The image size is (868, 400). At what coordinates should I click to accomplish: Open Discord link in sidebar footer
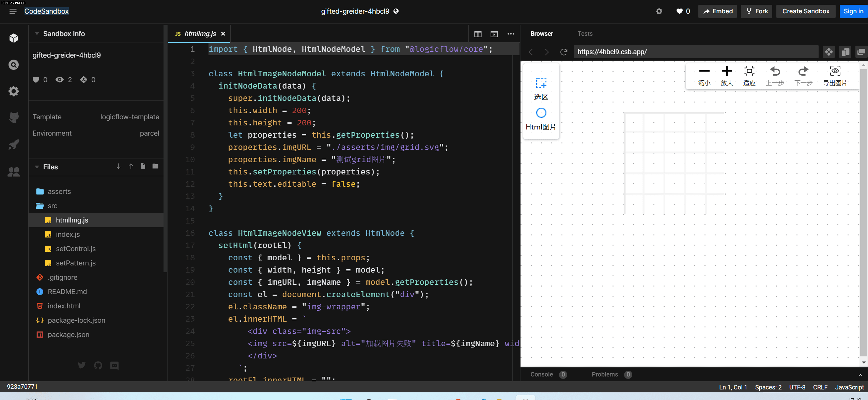(x=114, y=365)
